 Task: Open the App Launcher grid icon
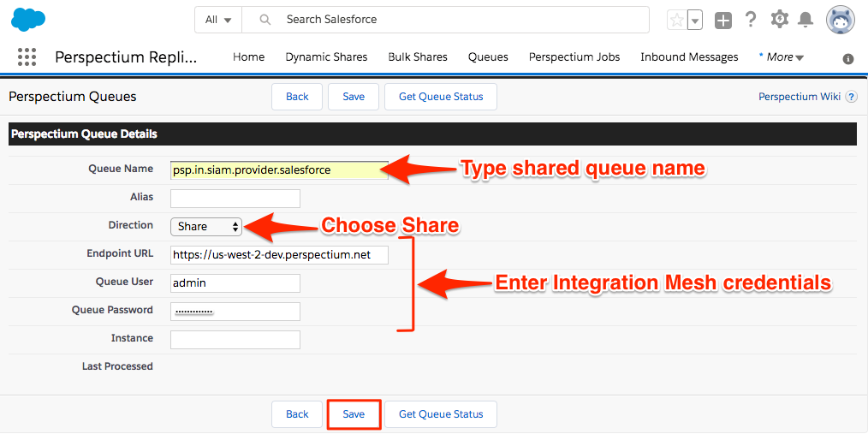pyautogui.click(x=27, y=57)
